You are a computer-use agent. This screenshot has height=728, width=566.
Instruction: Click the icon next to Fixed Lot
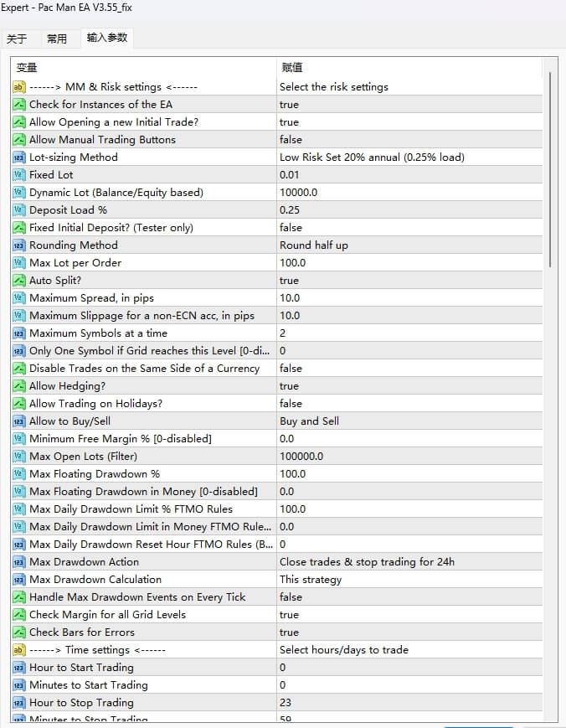[19, 175]
